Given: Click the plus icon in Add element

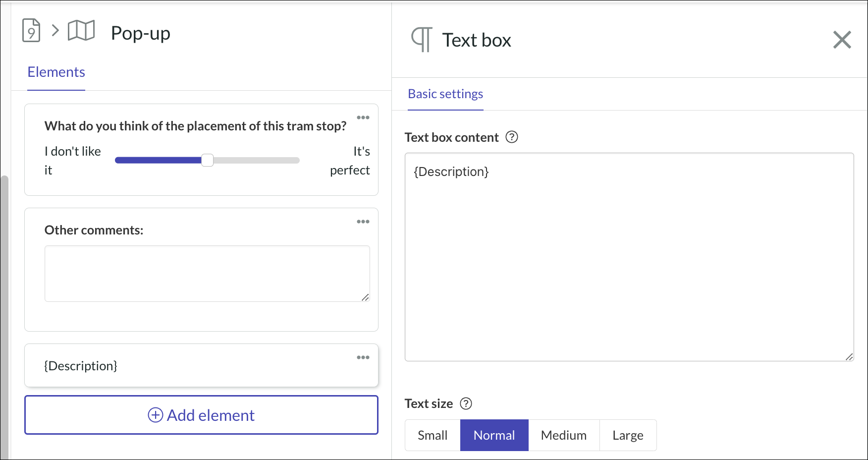Looking at the screenshot, I should tap(155, 415).
